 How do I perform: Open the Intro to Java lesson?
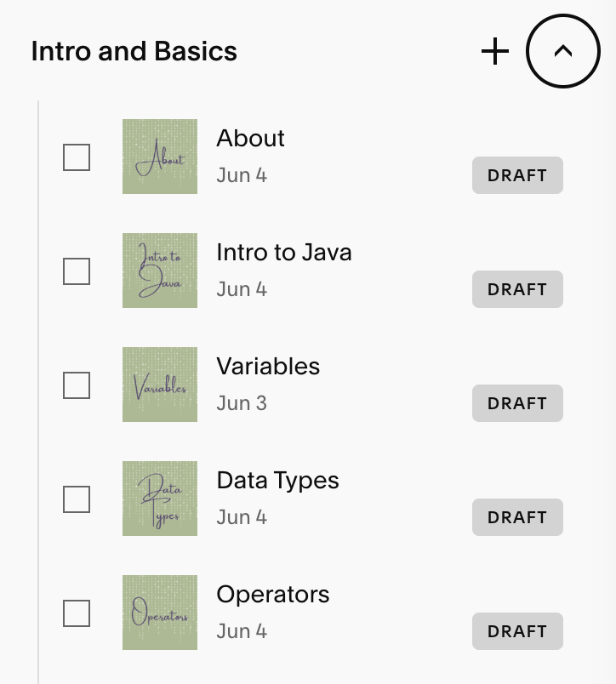(284, 253)
